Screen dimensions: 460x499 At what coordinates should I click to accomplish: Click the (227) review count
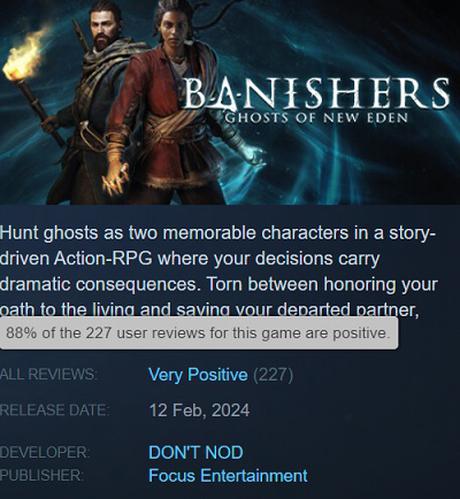pyautogui.click(x=273, y=375)
